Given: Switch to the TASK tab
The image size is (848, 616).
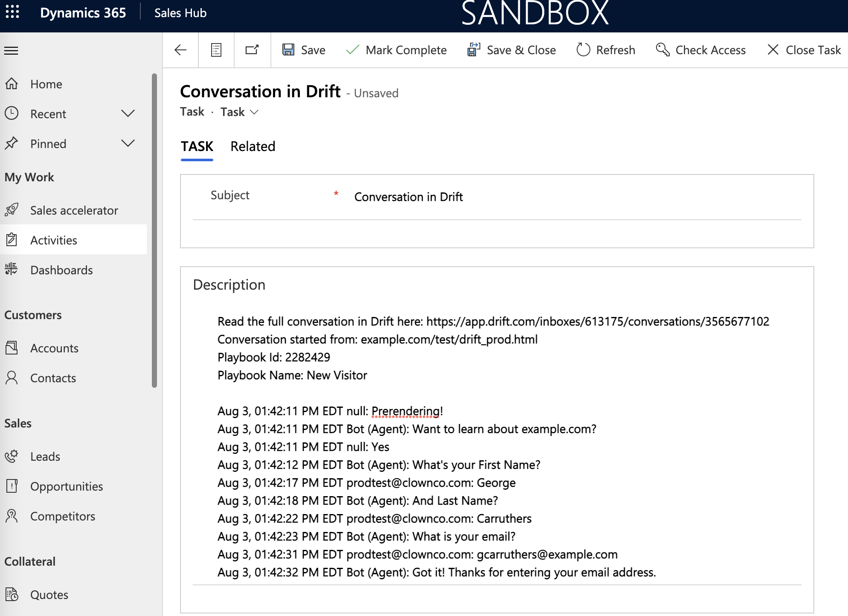Looking at the screenshot, I should point(197,146).
